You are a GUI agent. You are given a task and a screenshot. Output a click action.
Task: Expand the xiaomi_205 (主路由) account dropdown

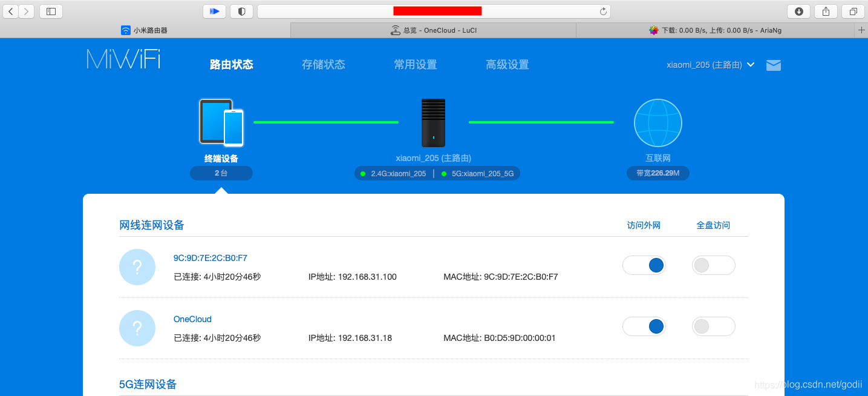point(710,65)
